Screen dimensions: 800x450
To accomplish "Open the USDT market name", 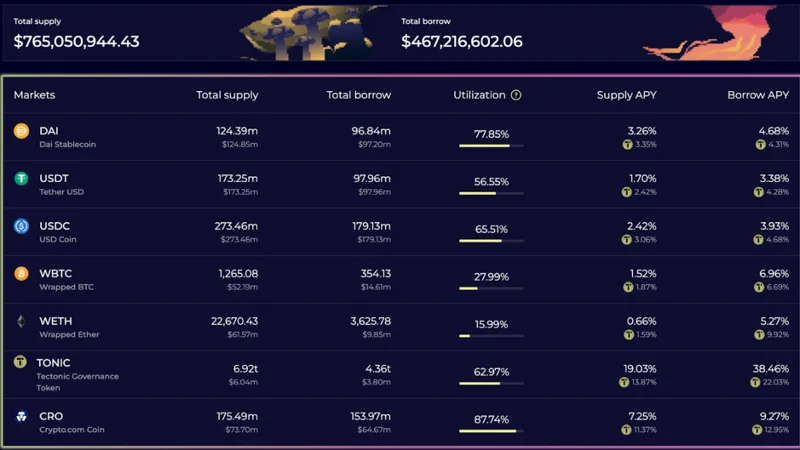I will [x=54, y=179].
